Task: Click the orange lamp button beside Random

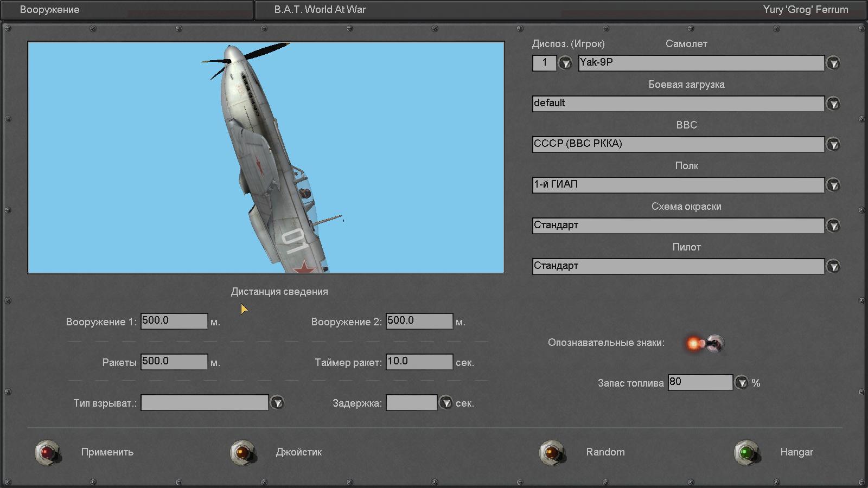Action: pyautogui.click(x=552, y=452)
